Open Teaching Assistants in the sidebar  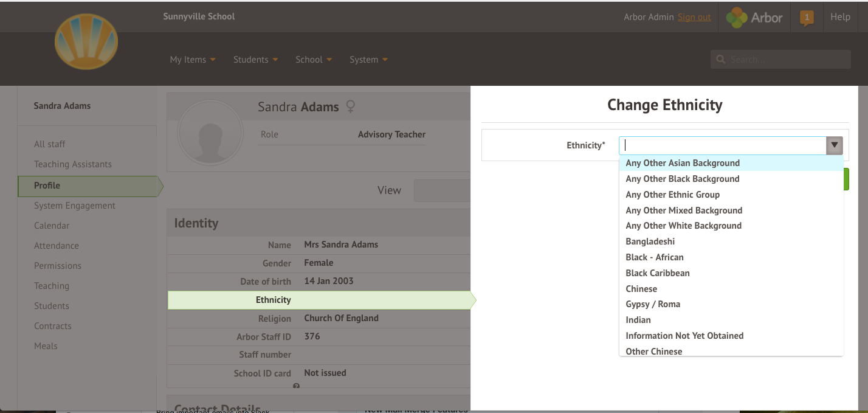(72, 164)
